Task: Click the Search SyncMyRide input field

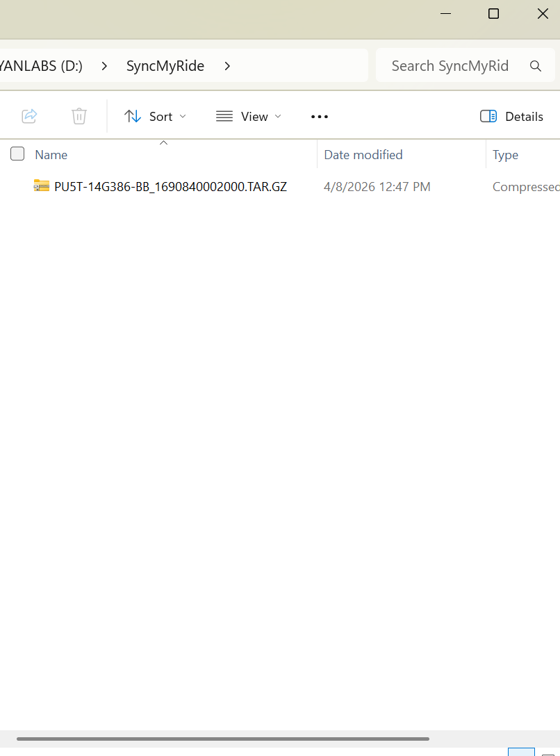Action: click(450, 66)
